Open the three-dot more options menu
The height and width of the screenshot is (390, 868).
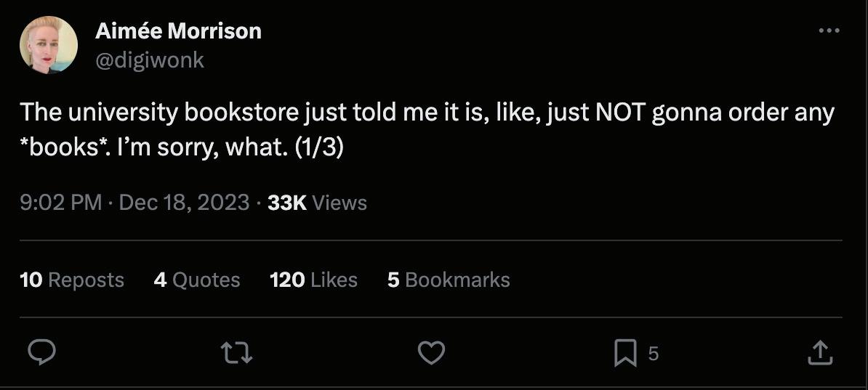829,31
